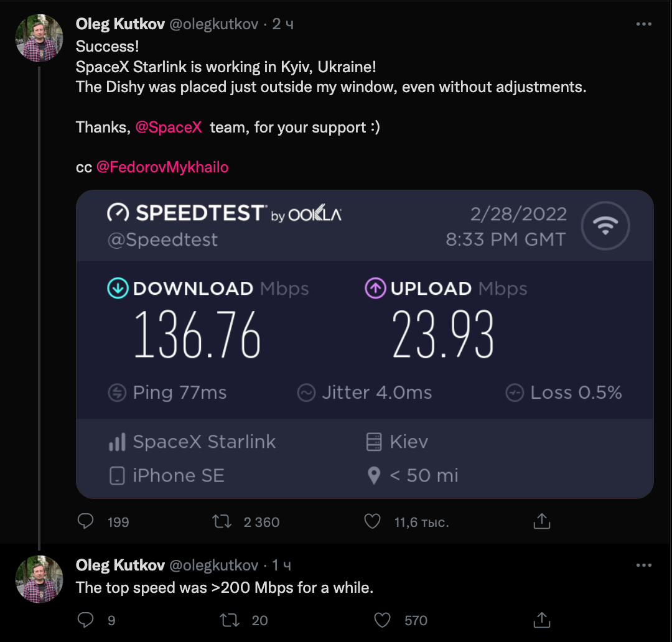Open more options for the second tweet

(x=644, y=565)
